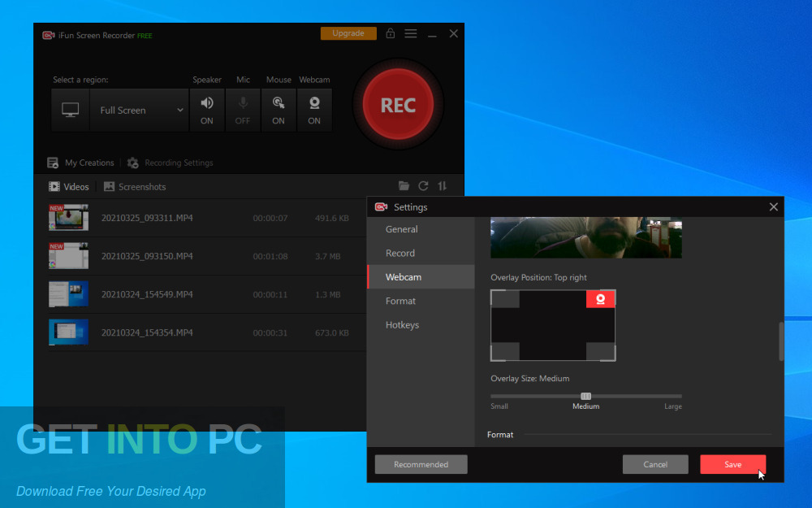Click the orange Upgrade button

(x=348, y=33)
